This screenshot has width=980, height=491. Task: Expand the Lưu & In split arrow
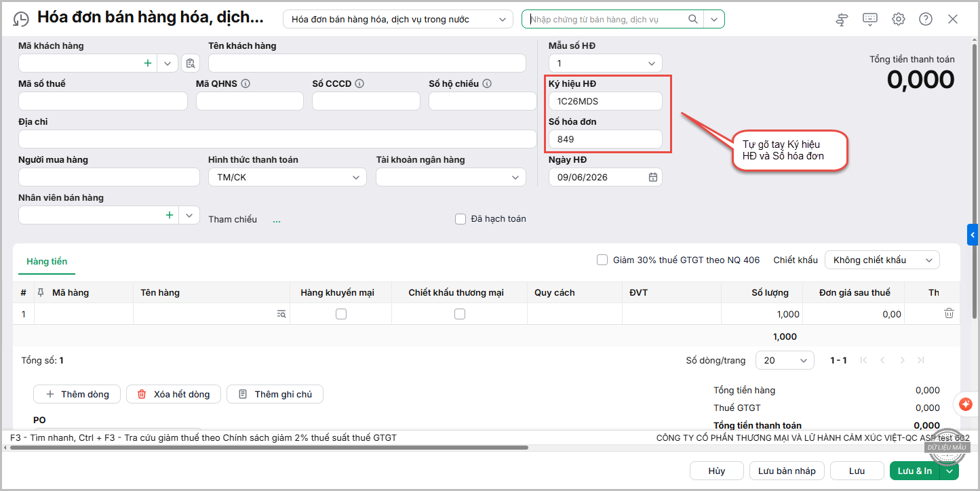click(949, 471)
